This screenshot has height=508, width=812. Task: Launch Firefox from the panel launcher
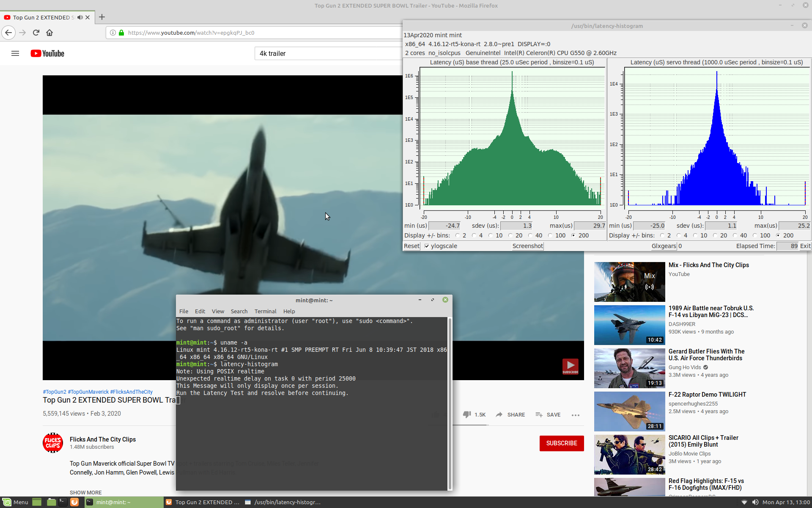click(74, 502)
